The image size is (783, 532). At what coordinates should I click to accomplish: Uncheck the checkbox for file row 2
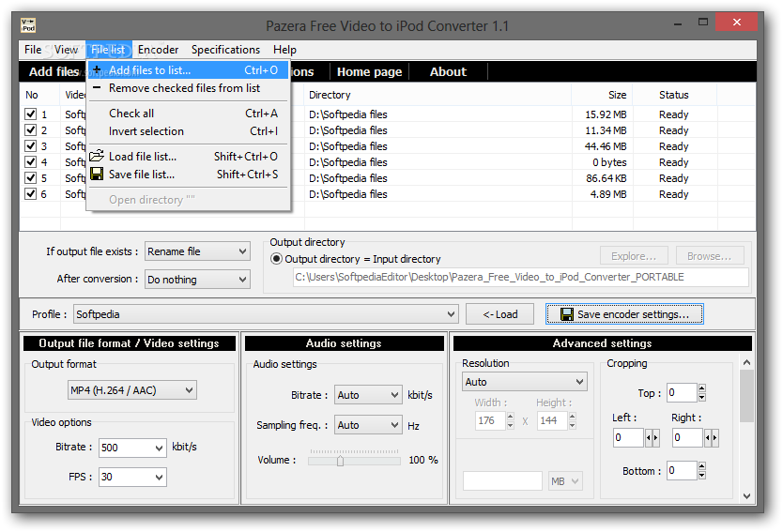(x=30, y=129)
